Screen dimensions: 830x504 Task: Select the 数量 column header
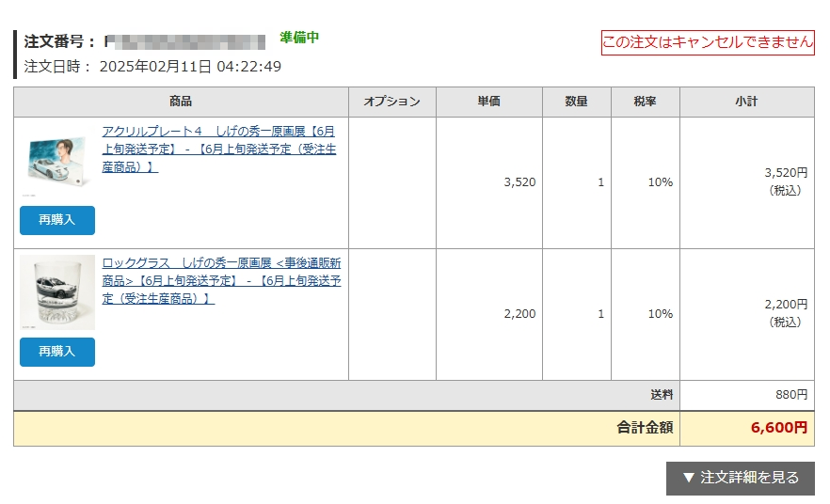(x=577, y=102)
